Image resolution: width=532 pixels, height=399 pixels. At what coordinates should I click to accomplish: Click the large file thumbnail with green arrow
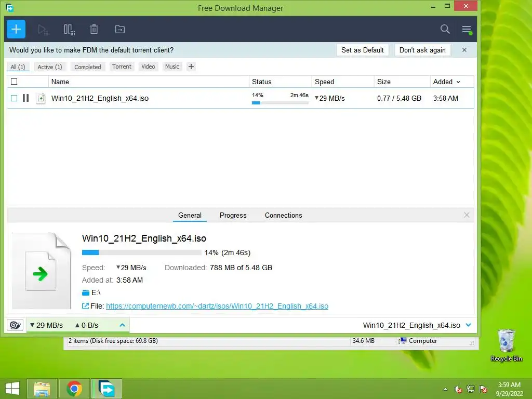click(42, 271)
